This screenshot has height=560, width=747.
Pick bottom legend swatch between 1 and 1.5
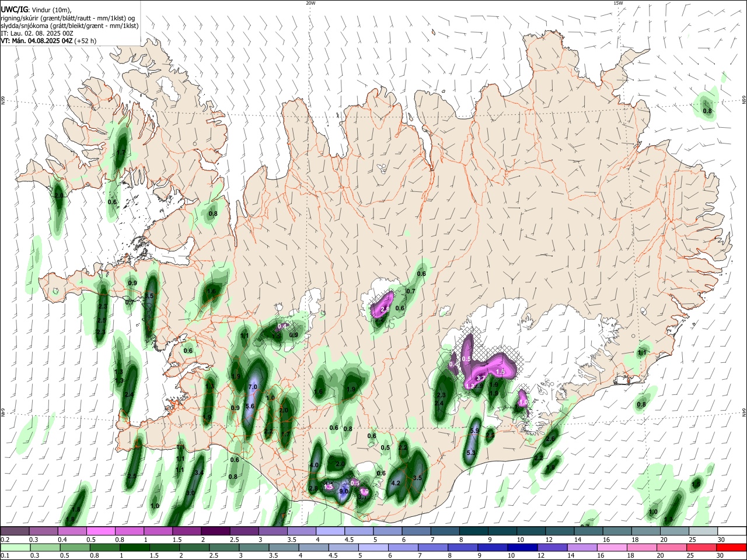[134, 547]
